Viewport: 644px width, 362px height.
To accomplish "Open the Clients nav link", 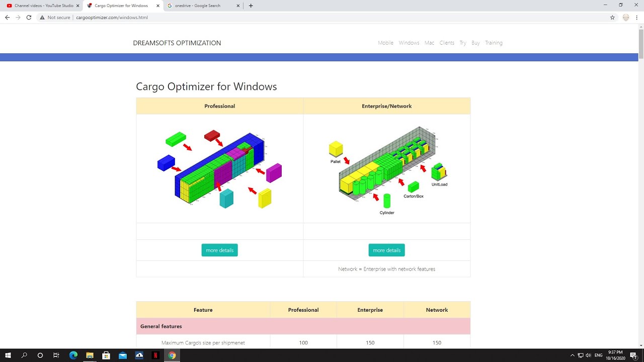I will coord(447,43).
